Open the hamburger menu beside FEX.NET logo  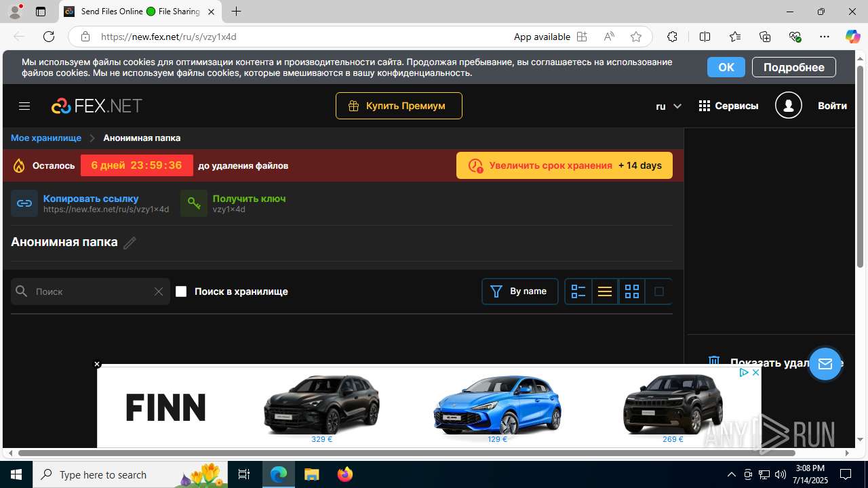24,106
